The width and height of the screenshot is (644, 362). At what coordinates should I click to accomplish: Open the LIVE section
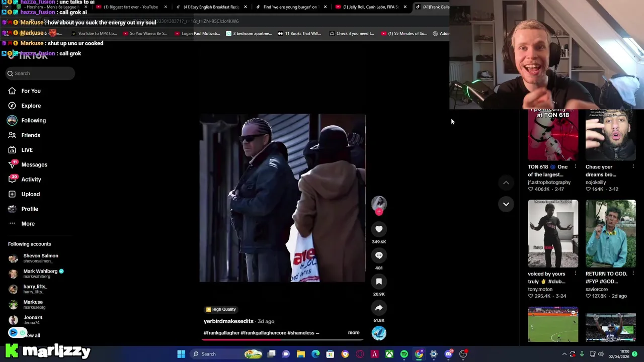(21, 150)
